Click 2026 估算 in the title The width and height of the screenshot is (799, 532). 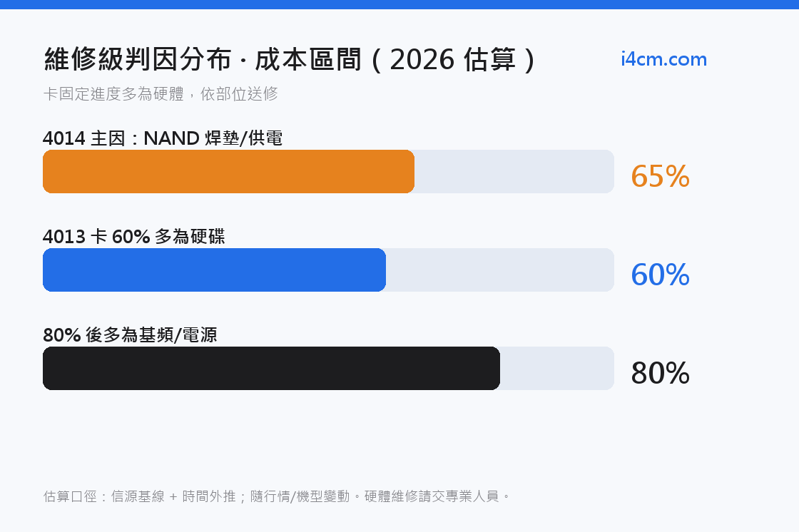[452, 59]
